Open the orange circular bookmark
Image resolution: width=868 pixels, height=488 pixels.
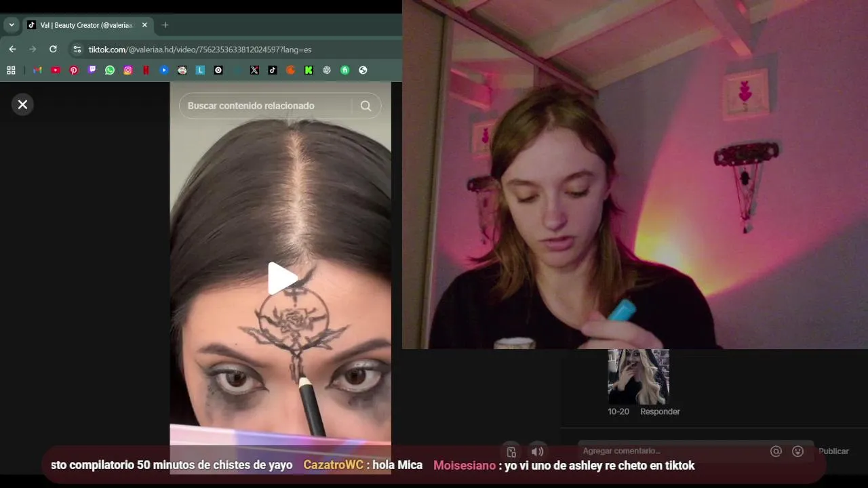coord(291,70)
